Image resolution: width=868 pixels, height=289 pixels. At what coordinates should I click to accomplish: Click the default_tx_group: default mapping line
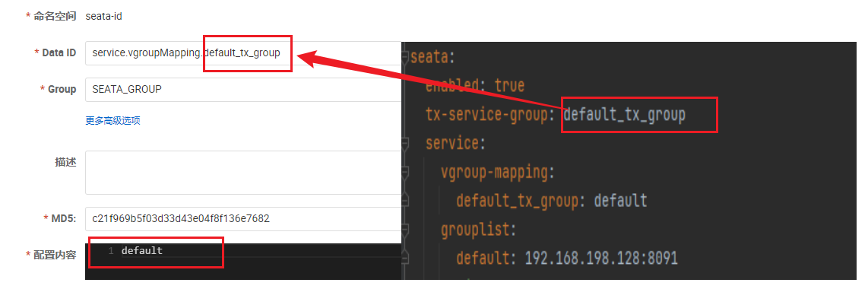551,200
